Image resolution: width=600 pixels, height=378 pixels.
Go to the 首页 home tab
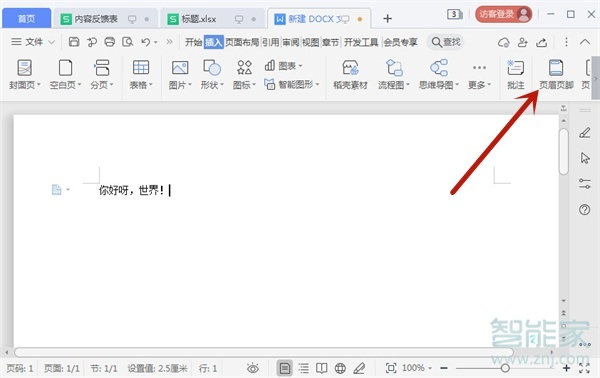[26, 18]
